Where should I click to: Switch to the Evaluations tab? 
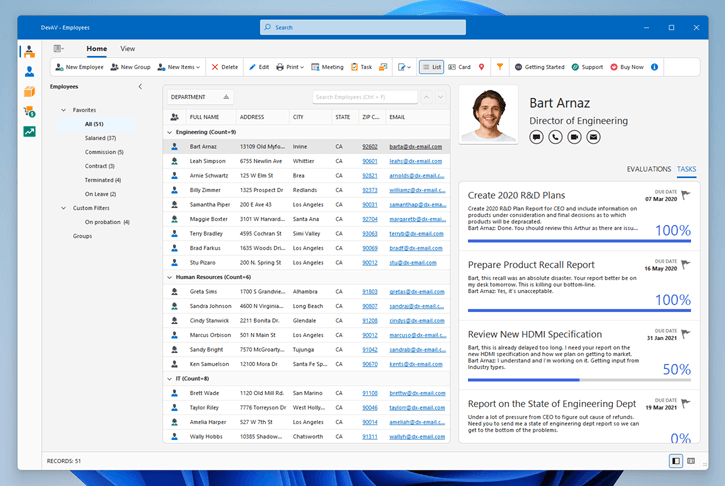pos(648,169)
